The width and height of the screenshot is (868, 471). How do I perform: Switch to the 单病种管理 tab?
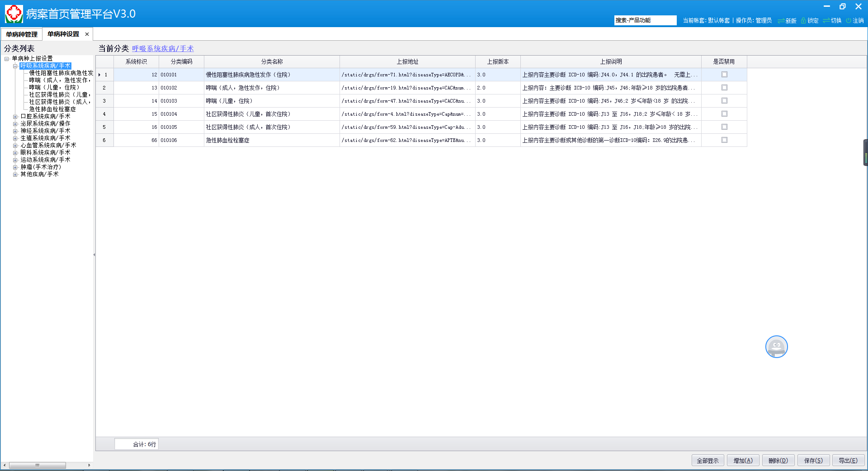[22, 34]
